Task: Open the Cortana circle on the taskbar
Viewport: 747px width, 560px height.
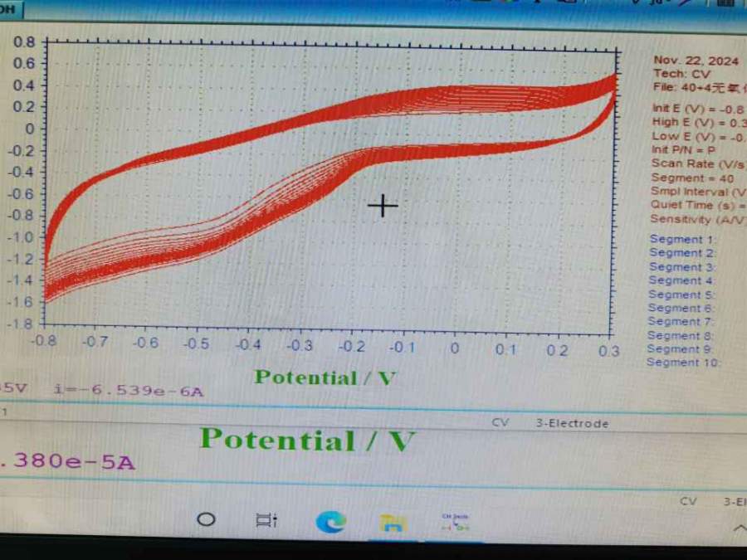Action: 206,519
